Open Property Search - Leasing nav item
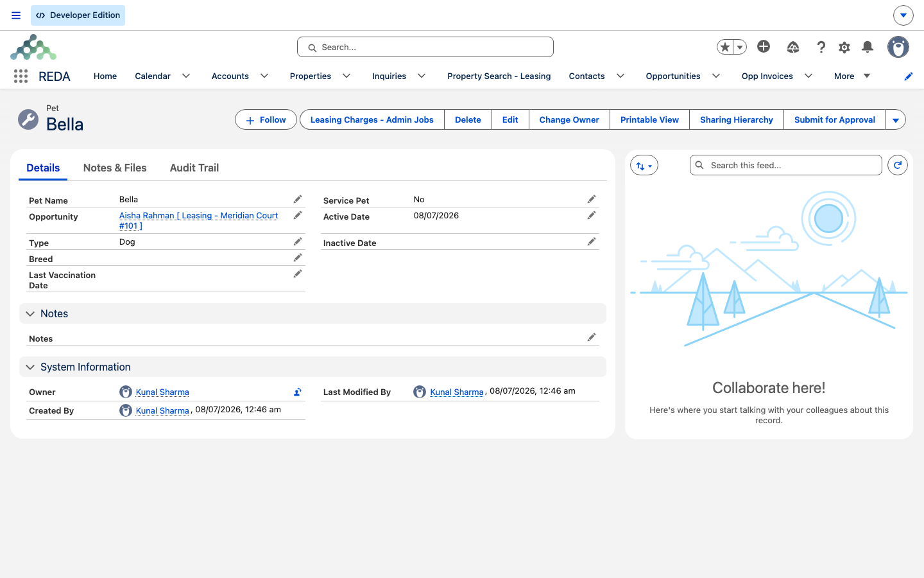924x578 pixels. [x=499, y=76]
